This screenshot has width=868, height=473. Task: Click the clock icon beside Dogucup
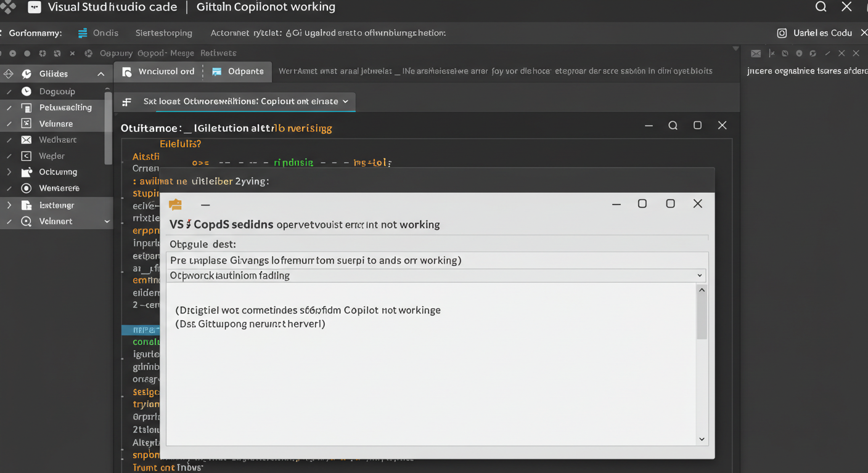click(27, 91)
